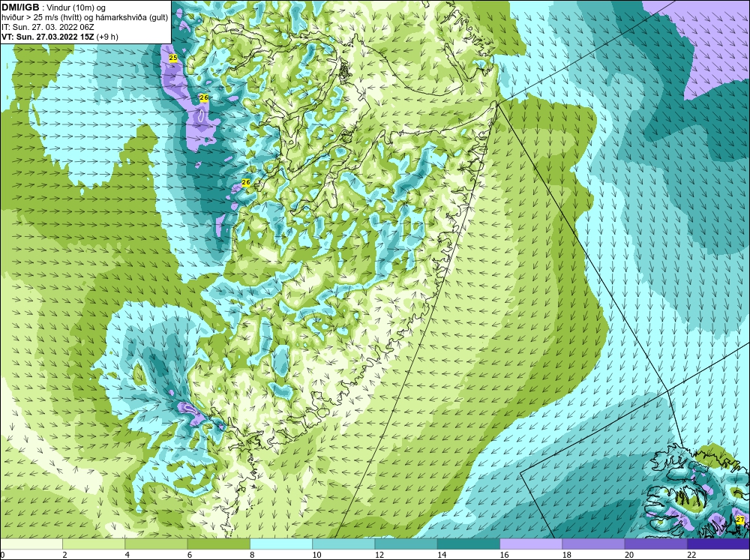The width and height of the screenshot is (750, 560).
Task: Pick the aqua 10–12 m/s legend swatch
Action: point(343,544)
